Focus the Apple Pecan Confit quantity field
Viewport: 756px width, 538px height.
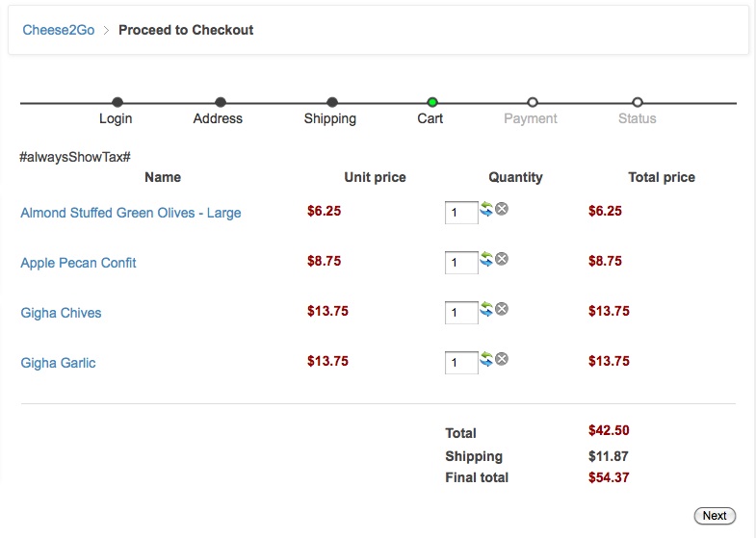point(461,263)
